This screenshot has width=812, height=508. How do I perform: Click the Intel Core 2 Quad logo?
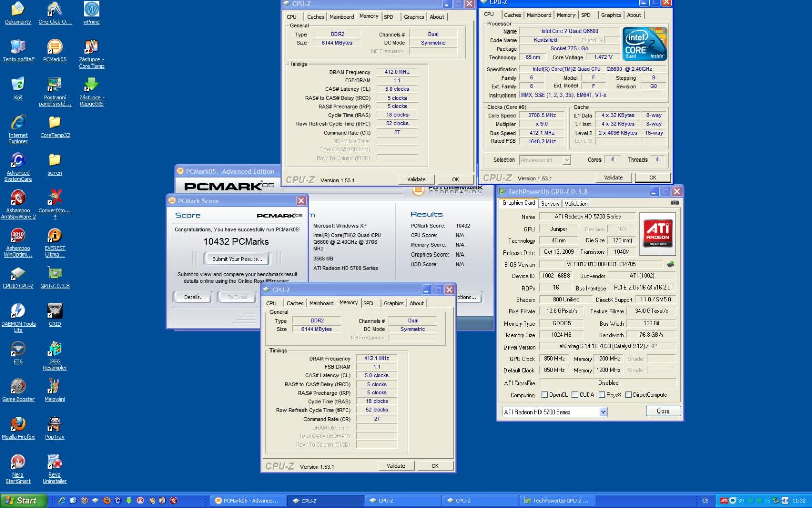(x=645, y=44)
